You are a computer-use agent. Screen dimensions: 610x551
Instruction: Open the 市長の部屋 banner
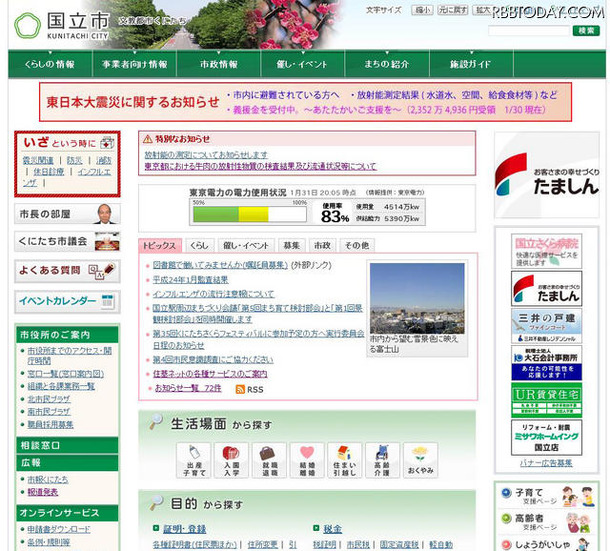(x=67, y=214)
